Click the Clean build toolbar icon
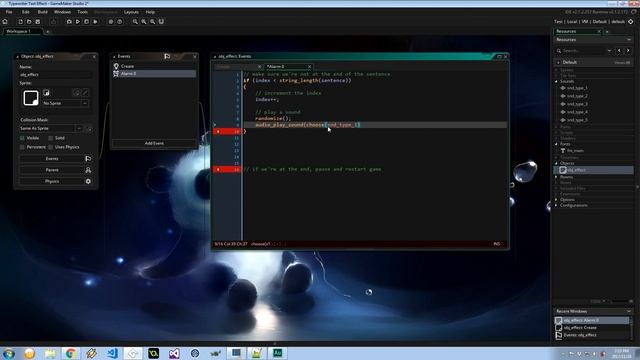This screenshot has height=360, width=640. 95,21
